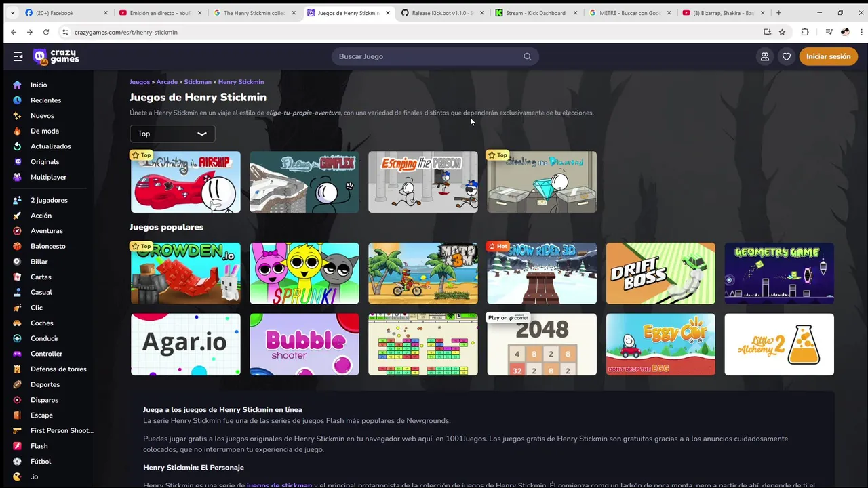Open browser extensions puzzle icon

(805, 32)
